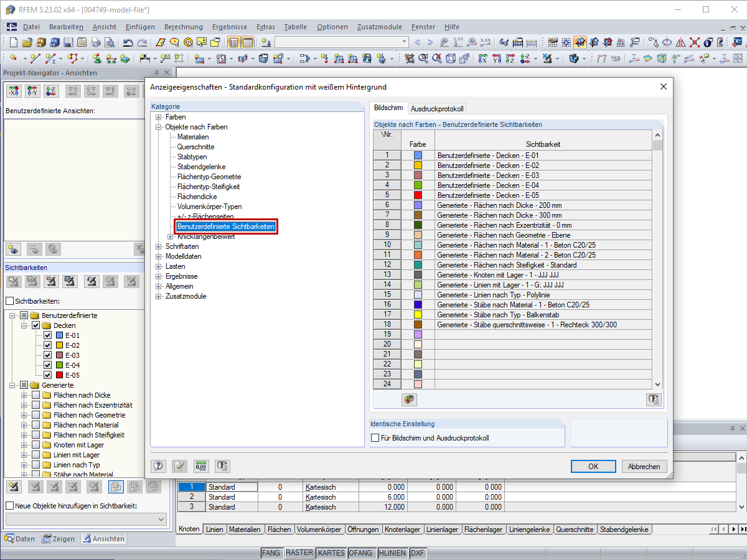Select the Querschnitte tree item under Objekte nach Farben

tap(195, 147)
